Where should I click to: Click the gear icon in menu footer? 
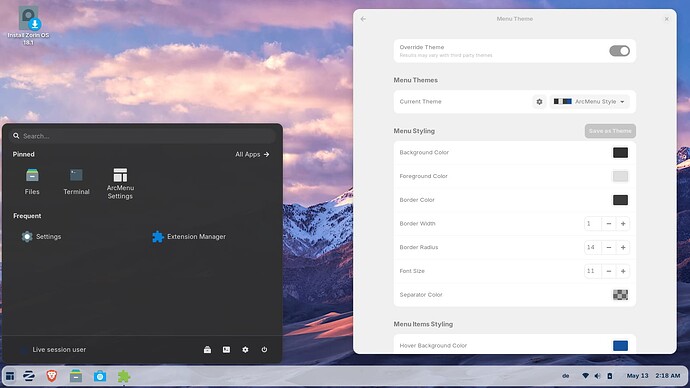pos(245,350)
